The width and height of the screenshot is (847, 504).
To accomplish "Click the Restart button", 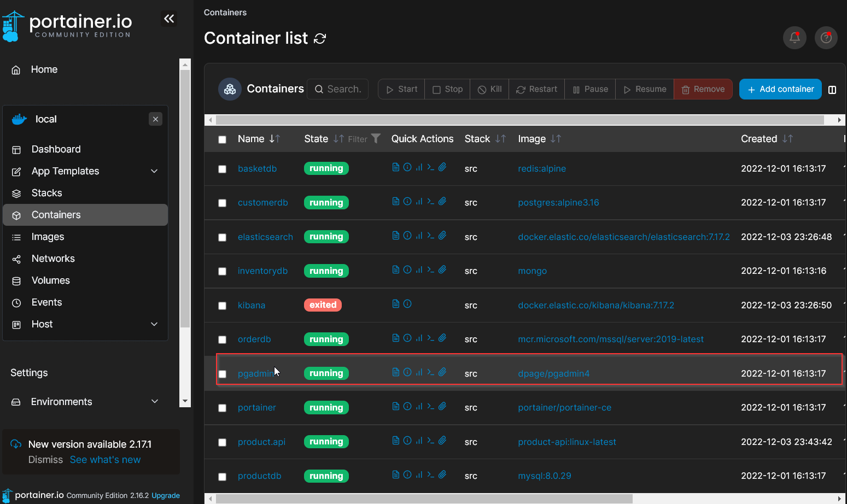I will coord(536,89).
